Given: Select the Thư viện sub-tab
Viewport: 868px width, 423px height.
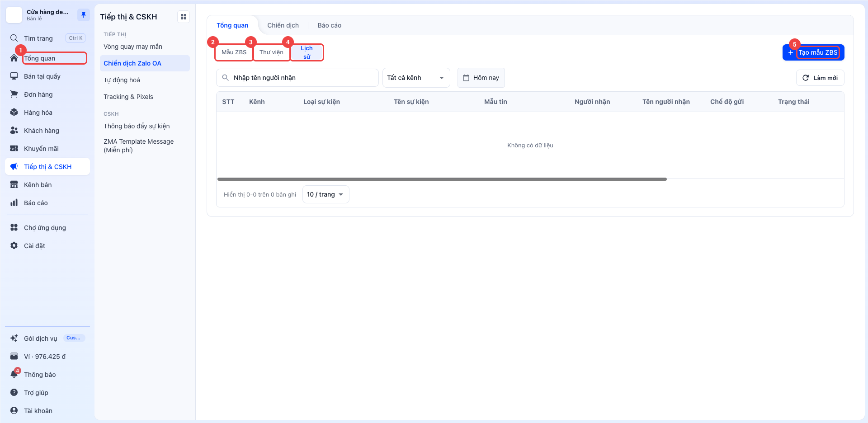Looking at the screenshot, I should [x=271, y=52].
